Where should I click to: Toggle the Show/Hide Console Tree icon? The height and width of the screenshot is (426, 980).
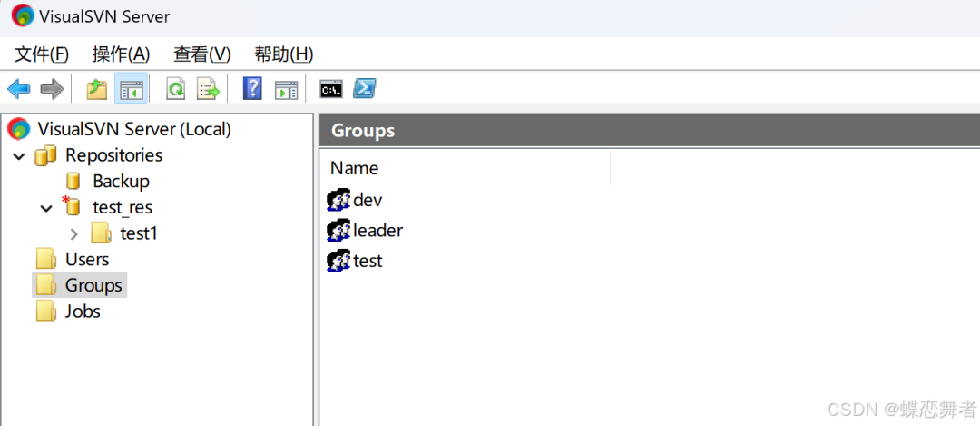[132, 89]
